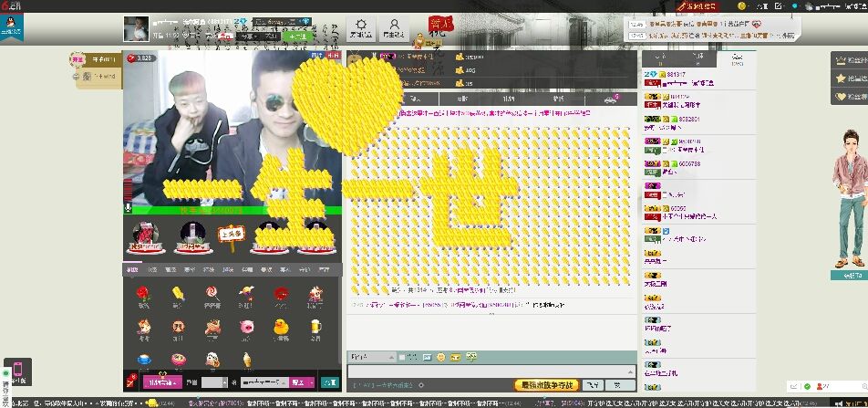This screenshot has width=868, height=408.
Task: Click the picture icon in chat toolbar
Action: click(x=426, y=356)
